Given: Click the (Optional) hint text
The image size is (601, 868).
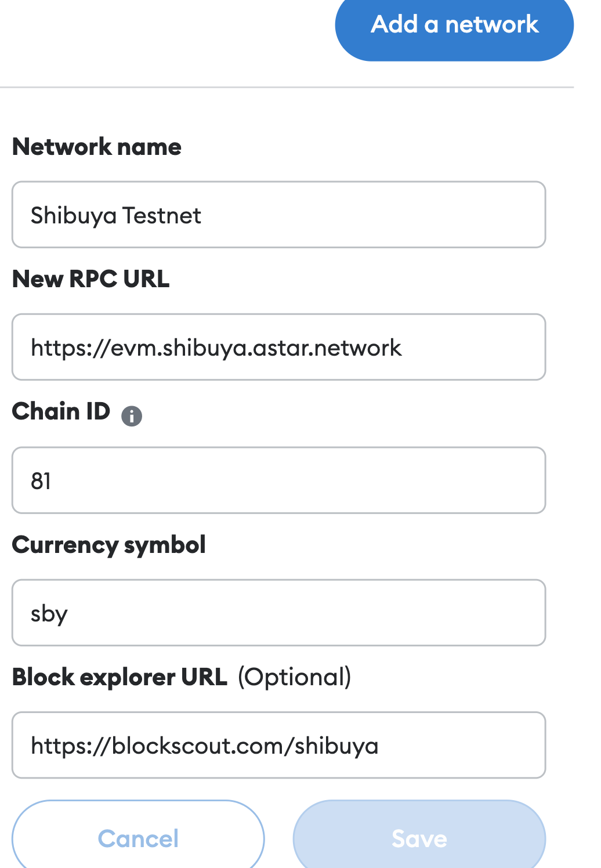Looking at the screenshot, I should point(295,677).
